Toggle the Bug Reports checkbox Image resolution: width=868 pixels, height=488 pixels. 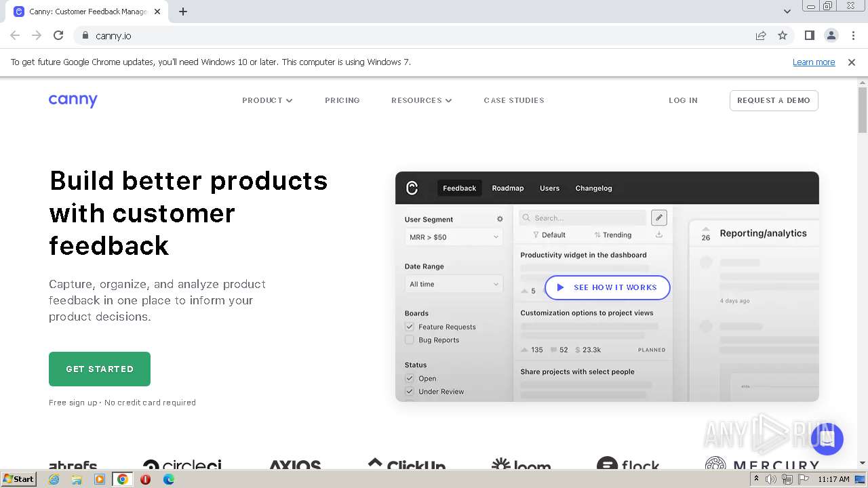410,340
